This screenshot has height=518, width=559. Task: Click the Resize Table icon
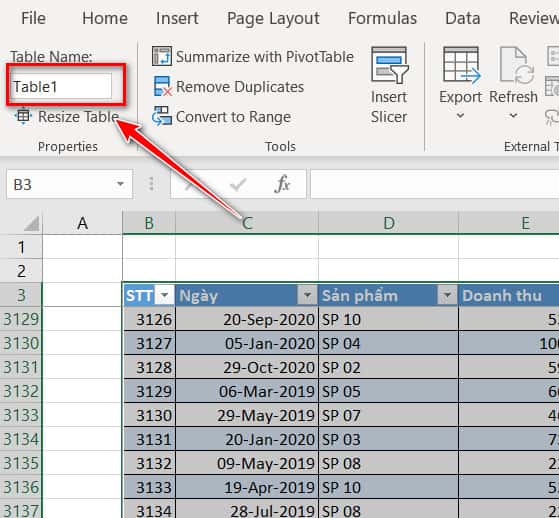coord(24,116)
